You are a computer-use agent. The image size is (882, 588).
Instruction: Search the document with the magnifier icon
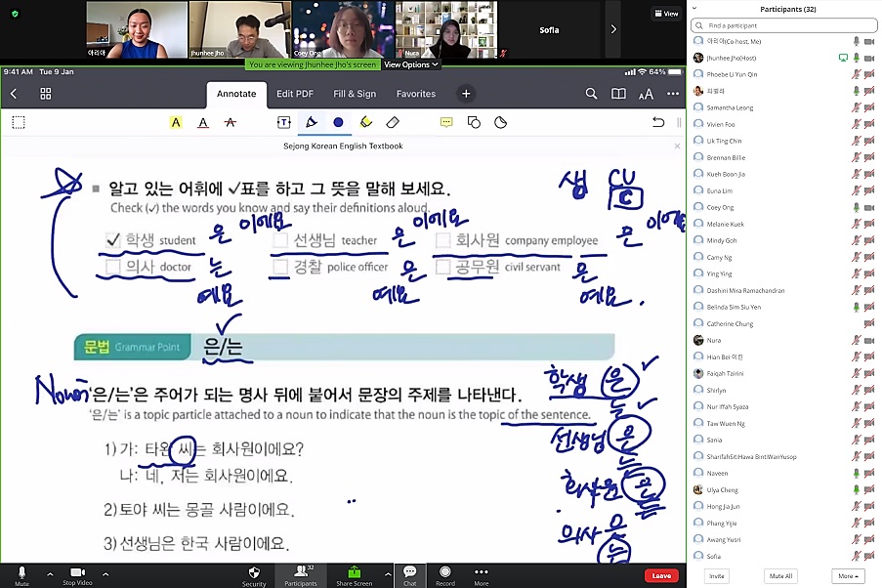coord(591,94)
